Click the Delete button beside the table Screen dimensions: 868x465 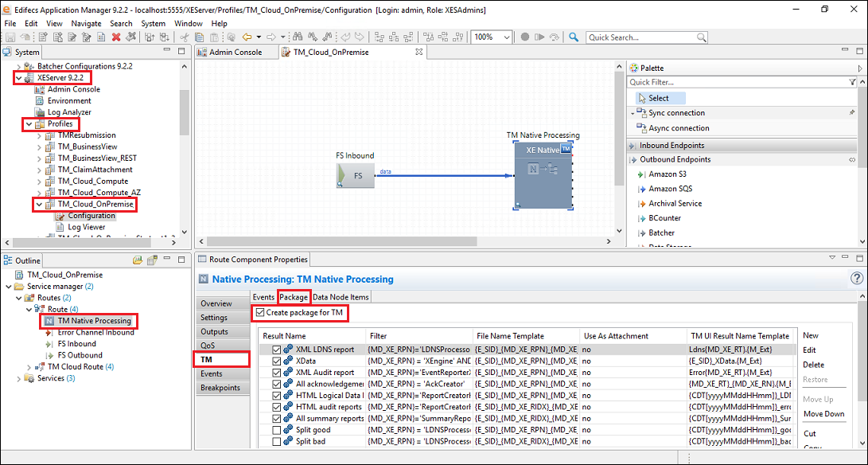[x=814, y=365]
